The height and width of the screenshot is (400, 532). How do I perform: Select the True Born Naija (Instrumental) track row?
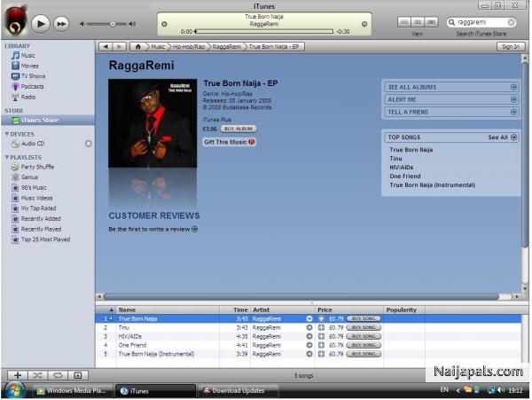[x=308, y=354]
